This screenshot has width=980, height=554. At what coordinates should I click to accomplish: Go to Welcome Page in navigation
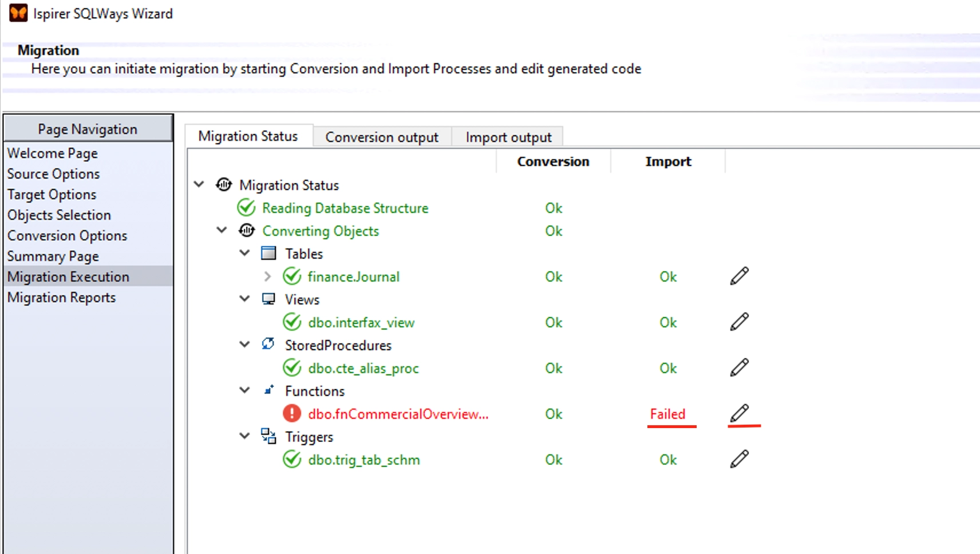point(53,153)
